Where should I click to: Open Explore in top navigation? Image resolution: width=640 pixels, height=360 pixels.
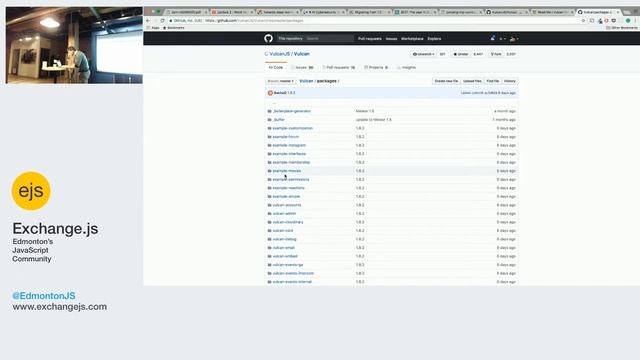click(x=434, y=39)
